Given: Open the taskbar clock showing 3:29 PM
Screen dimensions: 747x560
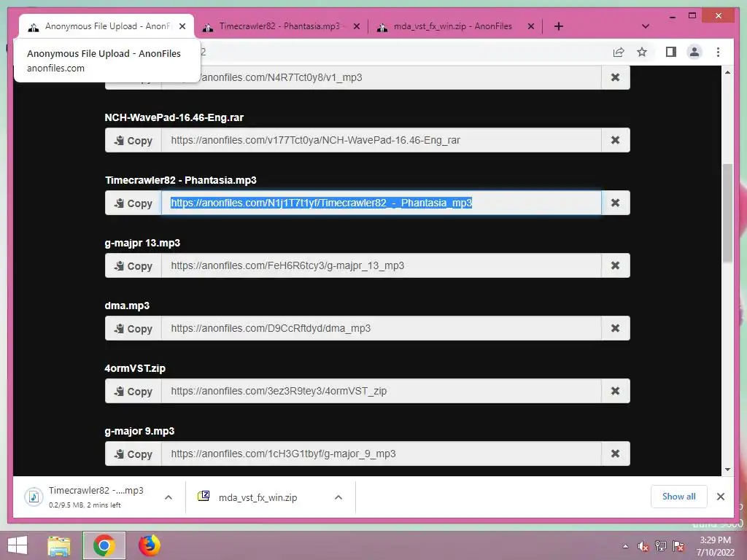Looking at the screenshot, I should click(716, 546).
